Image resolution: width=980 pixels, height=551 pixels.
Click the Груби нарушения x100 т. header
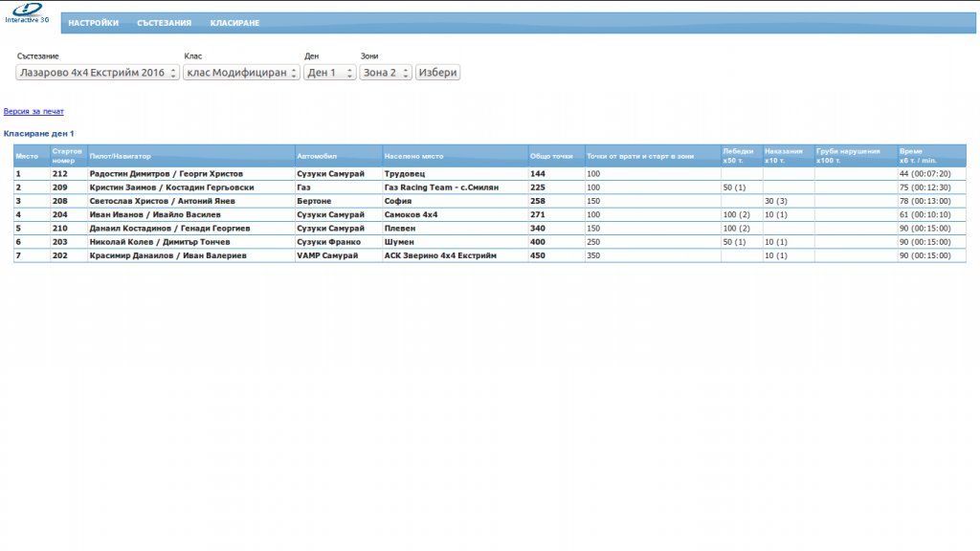coord(856,156)
